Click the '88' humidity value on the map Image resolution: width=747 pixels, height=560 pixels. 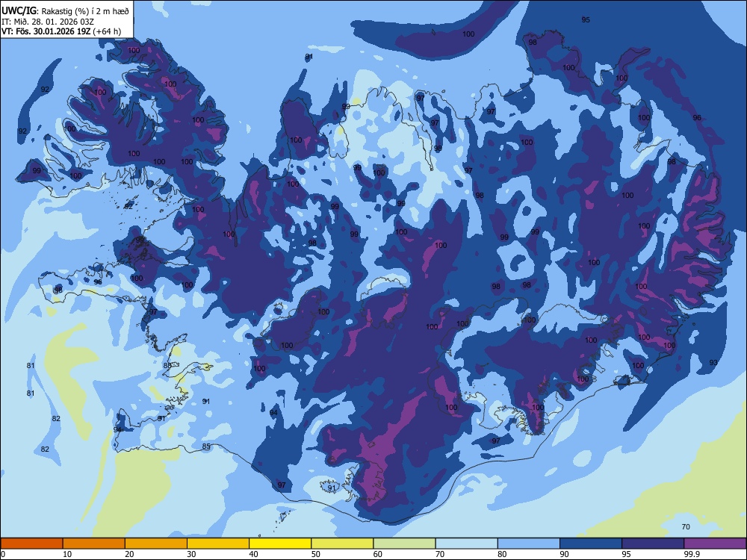[x=167, y=366]
